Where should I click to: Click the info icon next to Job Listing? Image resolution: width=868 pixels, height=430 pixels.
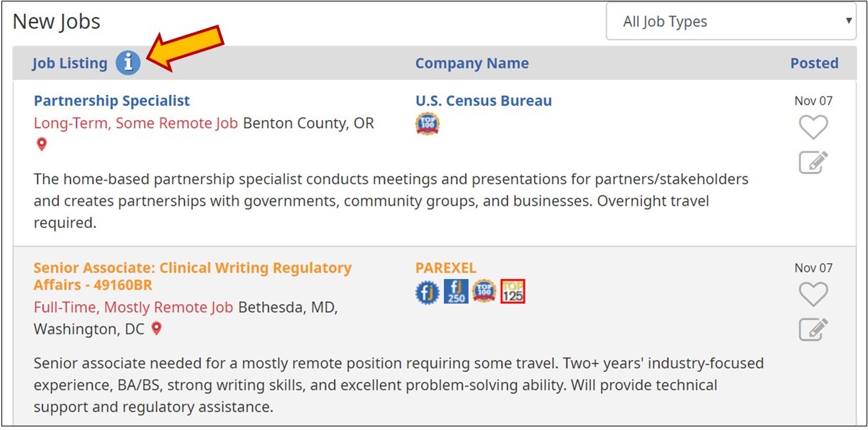(128, 63)
